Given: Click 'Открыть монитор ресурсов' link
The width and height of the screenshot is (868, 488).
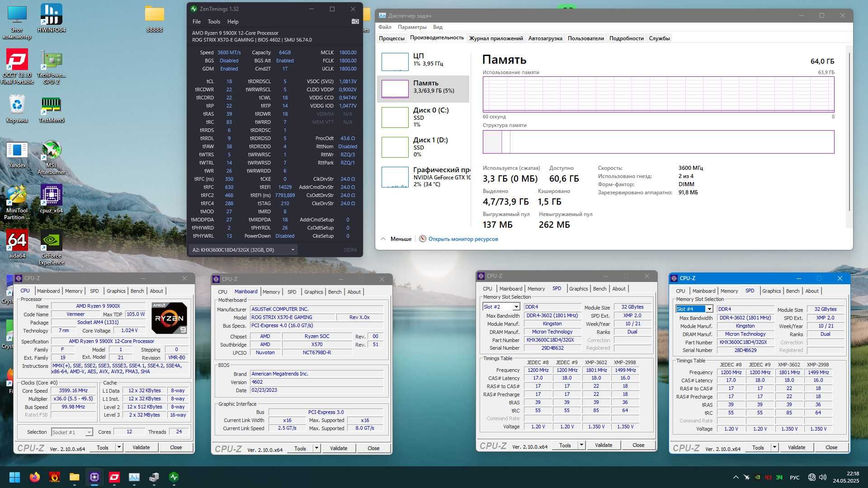Looking at the screenshot, I should point(463,239).
